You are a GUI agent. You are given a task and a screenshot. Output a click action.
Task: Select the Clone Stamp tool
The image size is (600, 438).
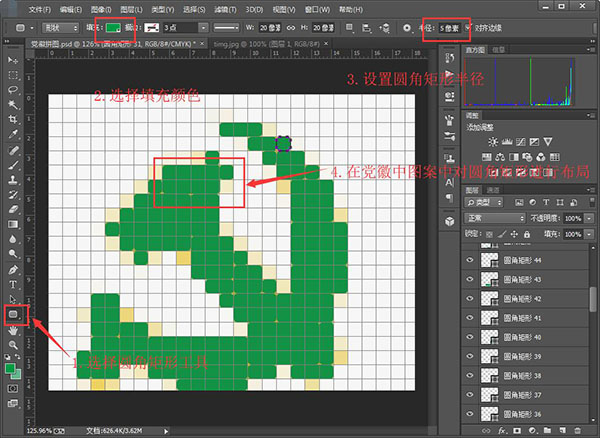click(x=13, y=180)
